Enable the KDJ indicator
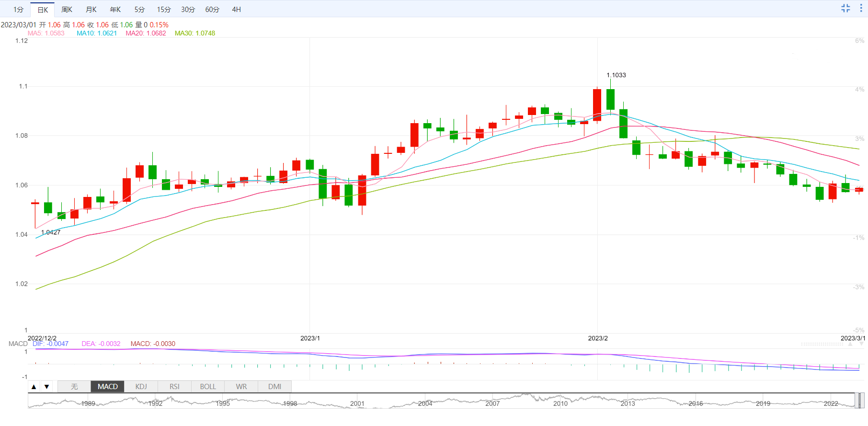 click(x=141, y=387)
